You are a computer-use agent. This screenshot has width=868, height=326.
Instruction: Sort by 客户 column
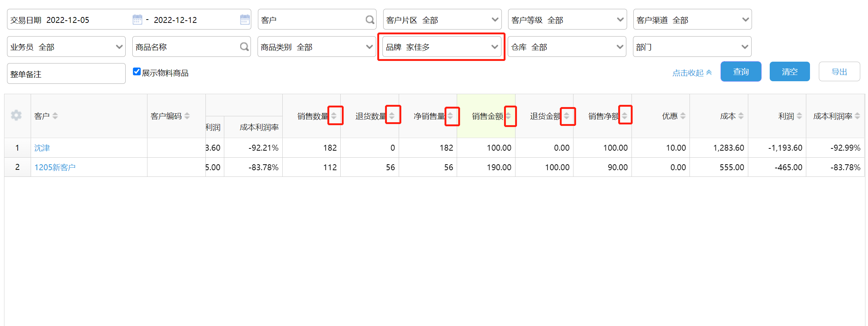pyautogui.click(x=55, y=116)
